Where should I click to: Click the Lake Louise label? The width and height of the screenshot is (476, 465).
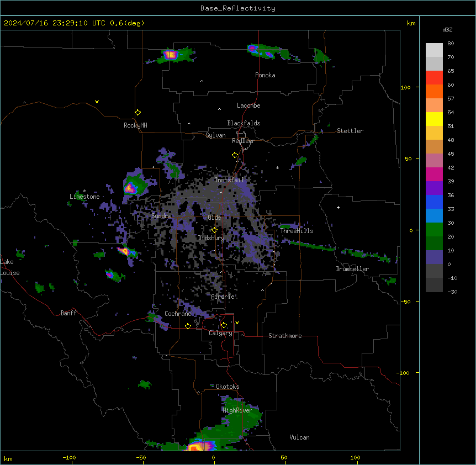tap(10, 267)
